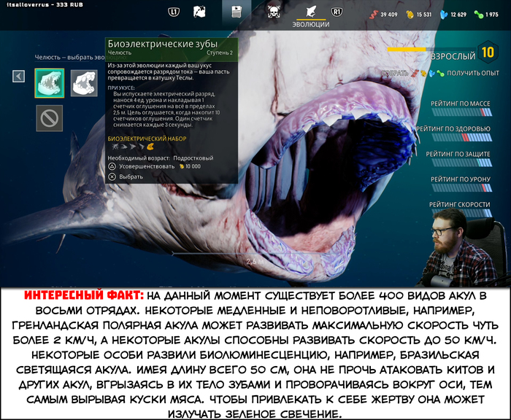Click the Рейтинг по массе rating bar
The image size is (511, 420).
point(460,112)
